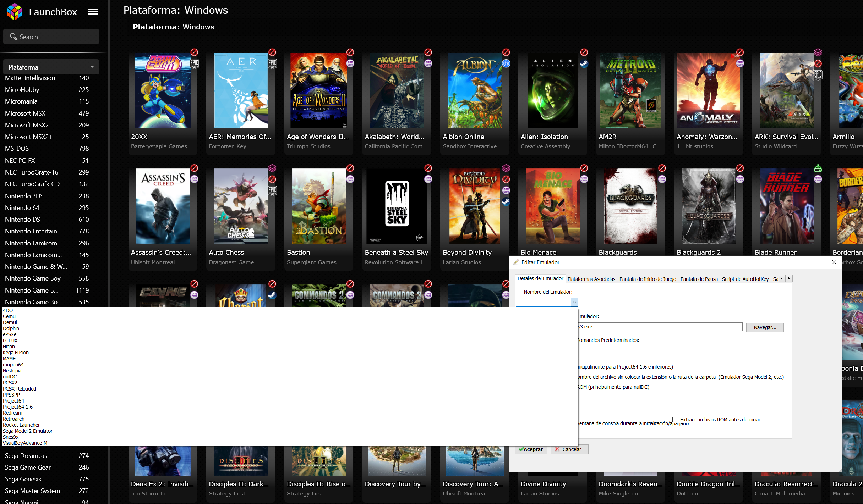The width and height of the screenshot is (863, 504).
Task: Open the Plataforma filter dropdown
Action: [x=51, y=67]
